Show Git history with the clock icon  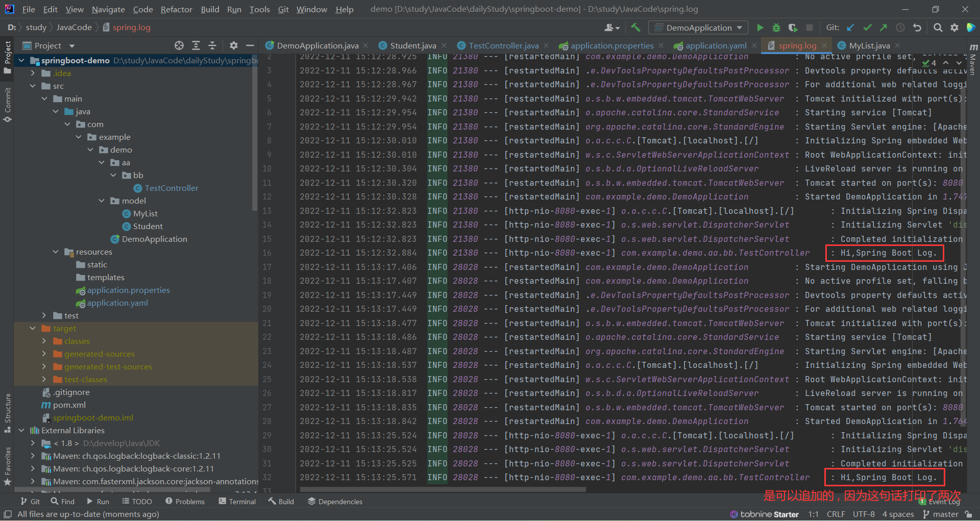tap(900, 28)
